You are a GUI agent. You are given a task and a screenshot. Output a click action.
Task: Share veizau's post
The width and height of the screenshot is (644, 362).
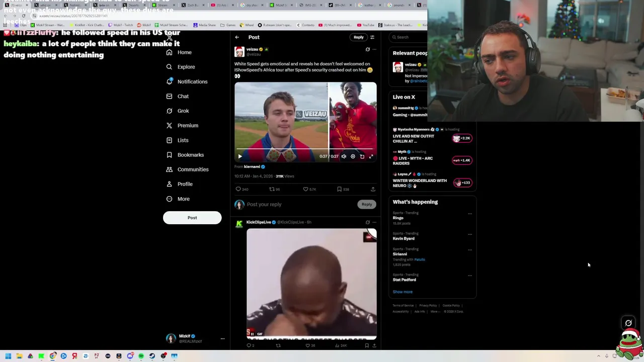pyautogui.click(x=373, y=189)
